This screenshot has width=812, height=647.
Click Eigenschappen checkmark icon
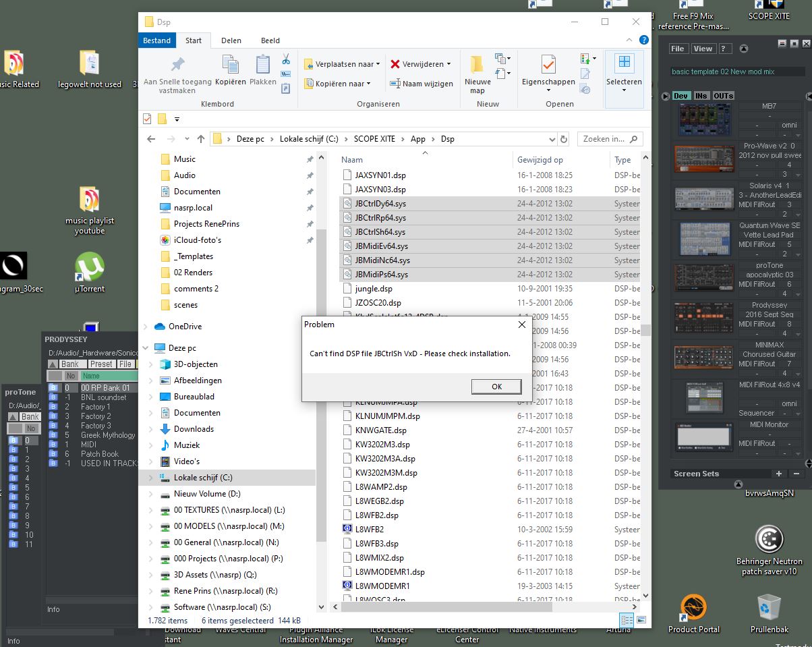point(548,65)
